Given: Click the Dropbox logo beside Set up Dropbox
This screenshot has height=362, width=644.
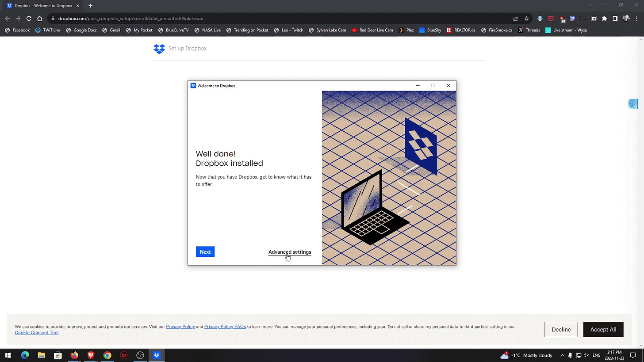Looking at the screenshot, I should [x=159, y=49].
